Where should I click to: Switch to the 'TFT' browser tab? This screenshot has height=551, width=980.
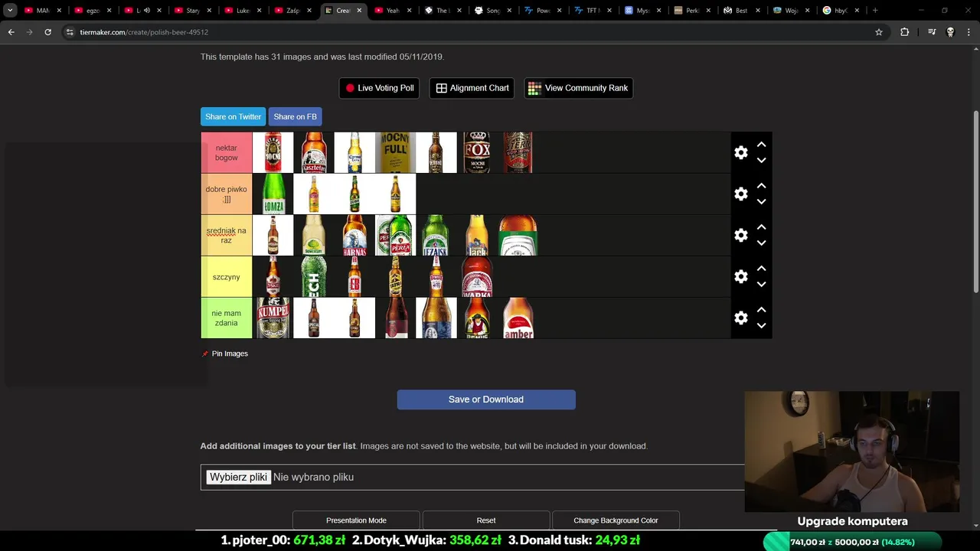coord(593,11)
